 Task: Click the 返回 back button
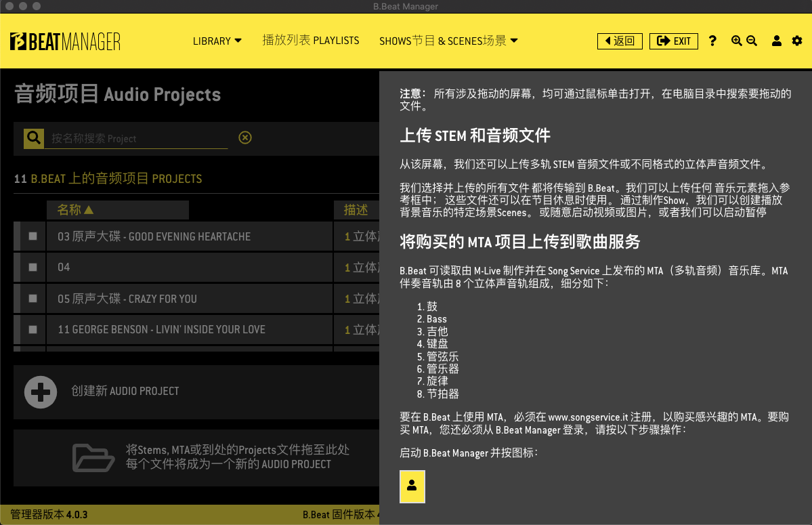[620, 41]
